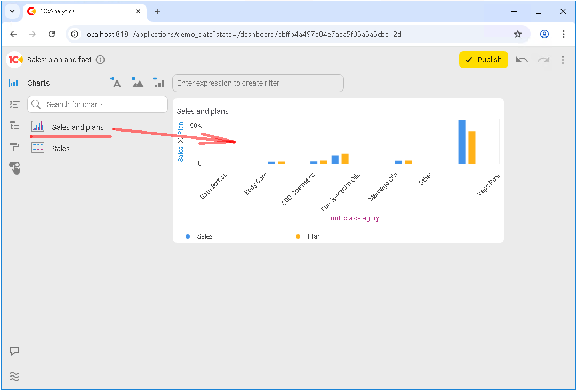Image resolution: width=577 pixels, height=392 pixels.
Task: Click the hand pointer interaction icon
Action: pyautogui.click(x=14, y=168)
